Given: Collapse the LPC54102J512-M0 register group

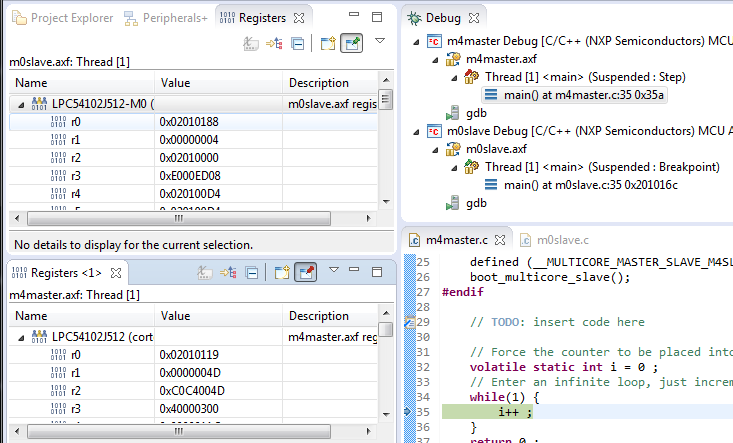Looking at the screenshot, I should pos(22,104).
